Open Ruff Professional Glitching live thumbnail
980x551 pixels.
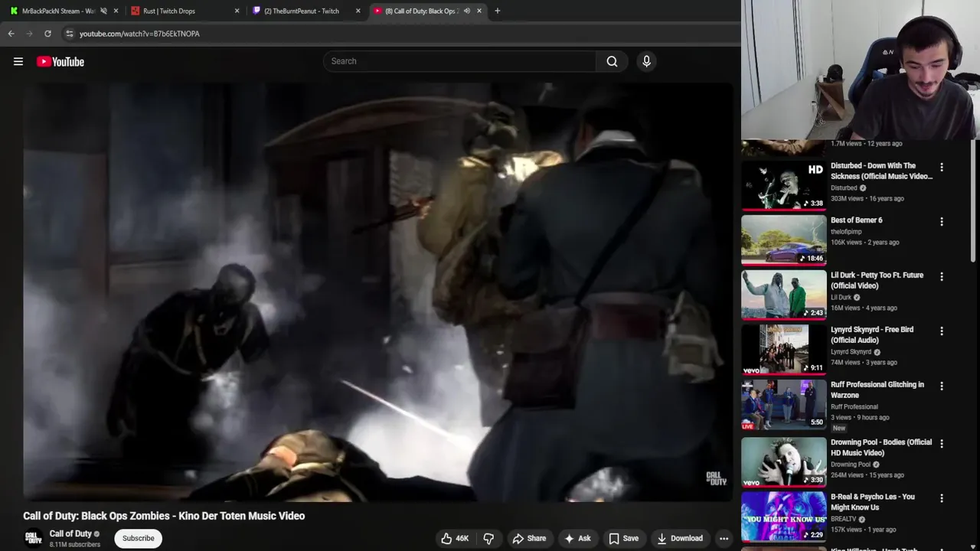coord(783,404)
